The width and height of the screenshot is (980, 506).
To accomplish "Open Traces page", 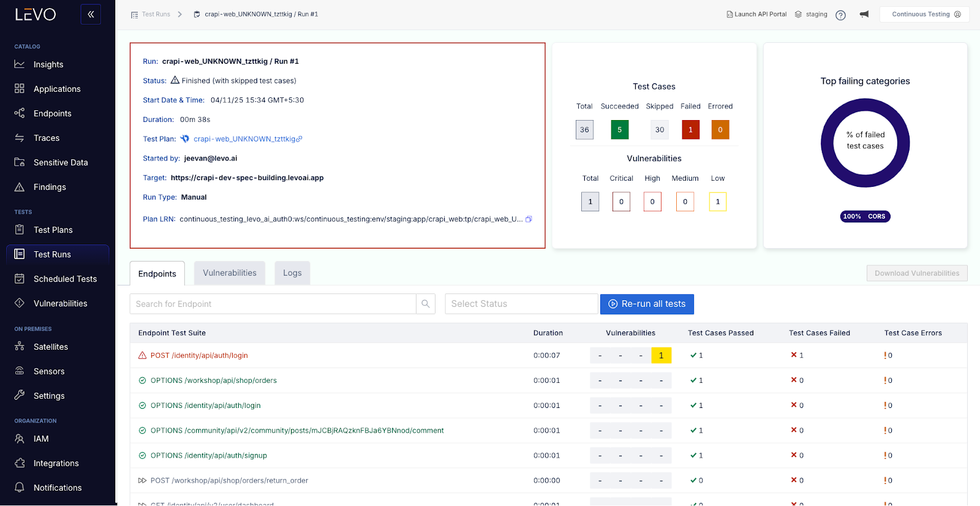I will [x=47, y=138].
